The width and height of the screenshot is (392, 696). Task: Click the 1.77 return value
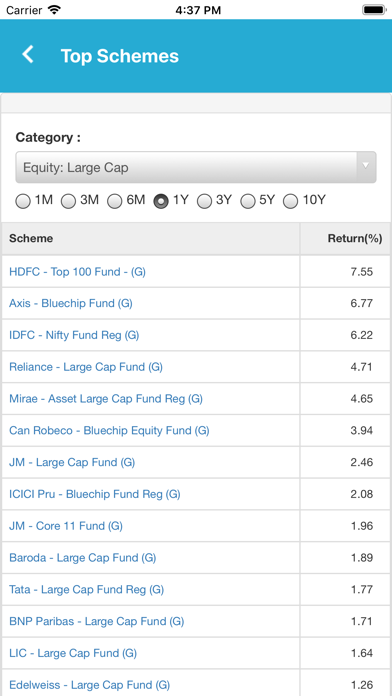(362, 589)
